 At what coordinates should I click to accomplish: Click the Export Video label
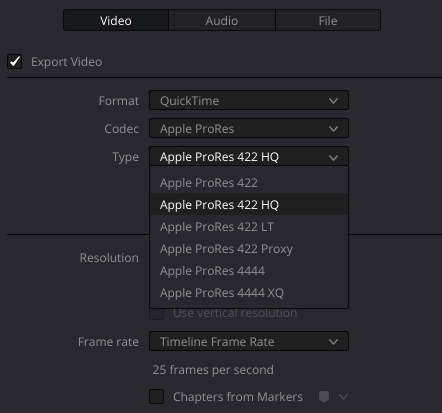[x=67, y=62]
